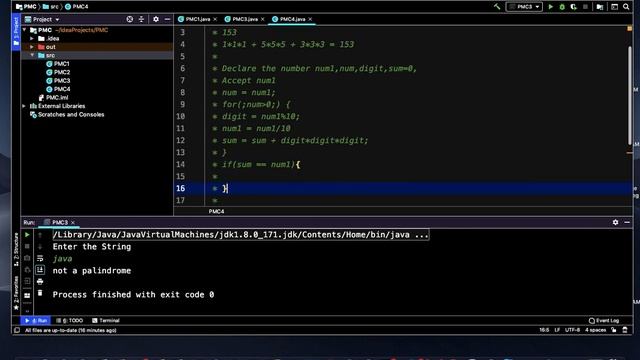Screen dimensions: 640x360
Task: Toggle the Structure side tool button
Action: (16, 250)
